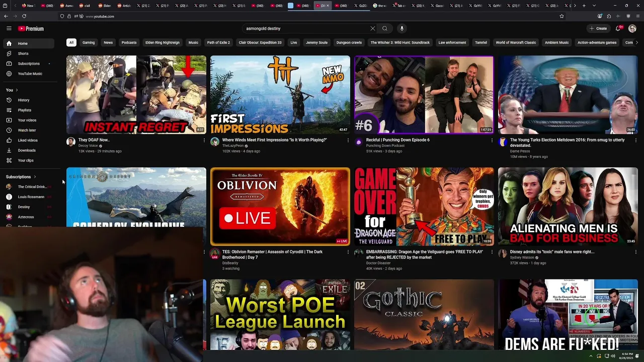Screen dimensions: 644x362
Task: Play Alienating Men Is Bad thumbnail
Action: (568, 207)
